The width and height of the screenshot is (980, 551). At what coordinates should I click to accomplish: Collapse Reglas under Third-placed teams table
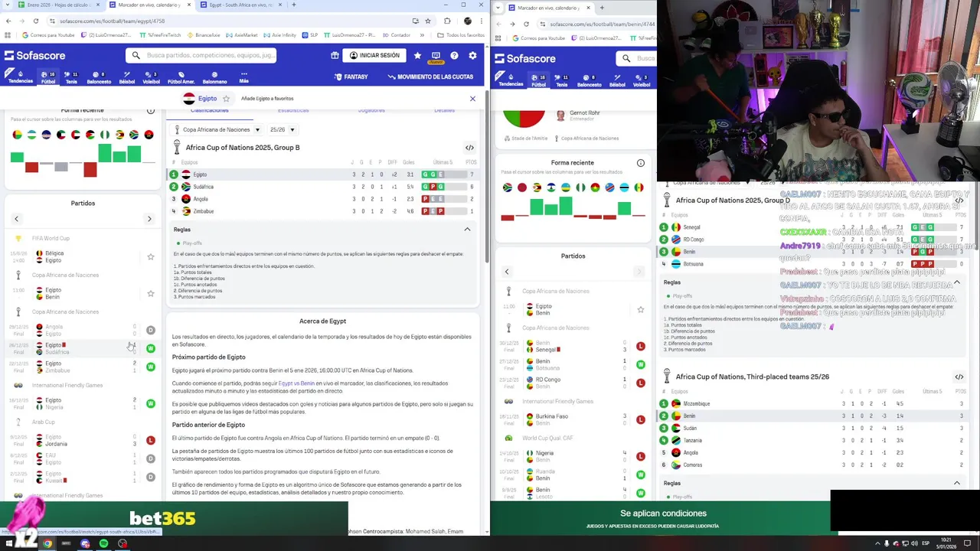coord(957,483)
